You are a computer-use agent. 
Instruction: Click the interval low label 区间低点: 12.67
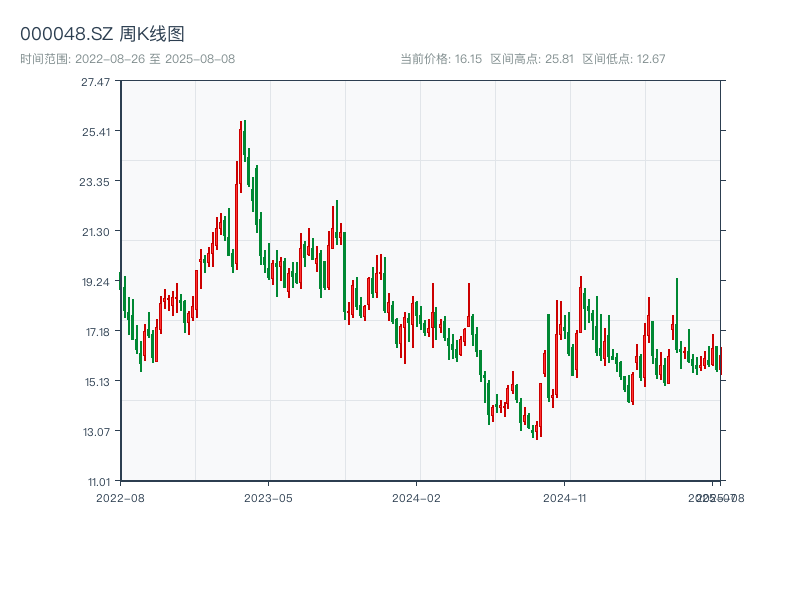coord(624,59)
